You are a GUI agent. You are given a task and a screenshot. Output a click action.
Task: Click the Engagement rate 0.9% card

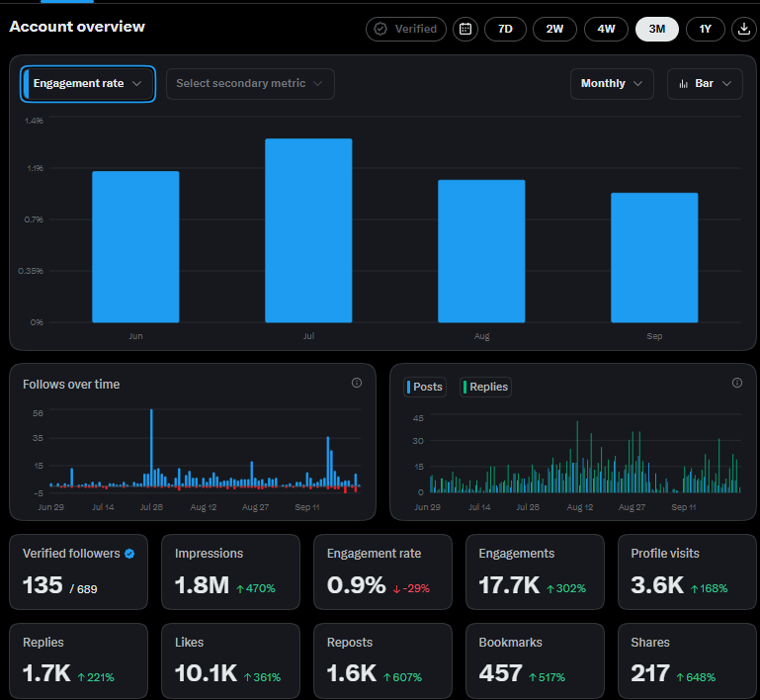(x=382, y=572)
